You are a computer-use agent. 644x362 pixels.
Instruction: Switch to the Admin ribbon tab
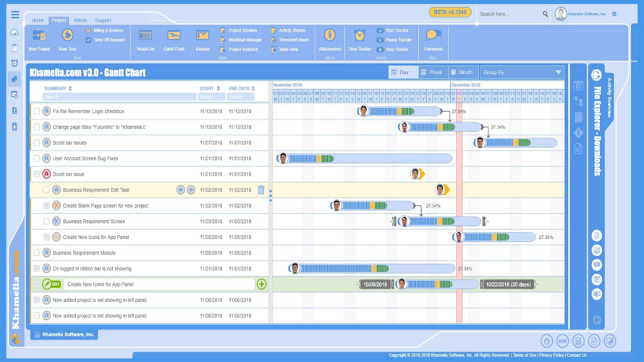tap(80, 20)
